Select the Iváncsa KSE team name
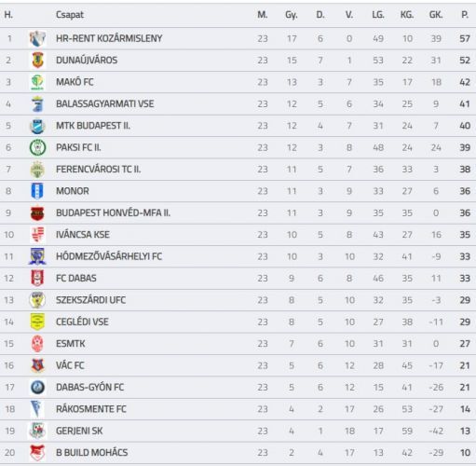The height and width of the screenshot is (466, 476). (83, 235)
